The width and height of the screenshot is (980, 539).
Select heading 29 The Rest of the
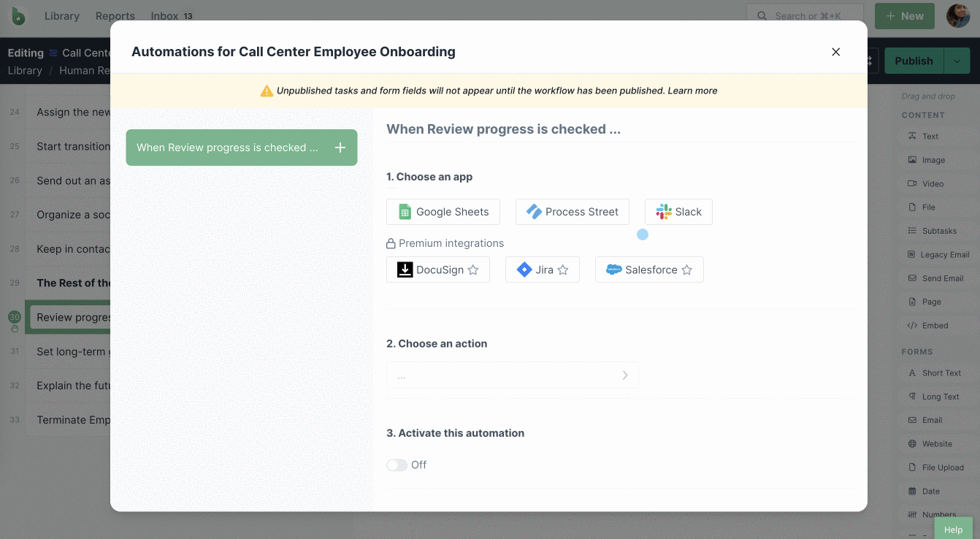tap(68, 283)
